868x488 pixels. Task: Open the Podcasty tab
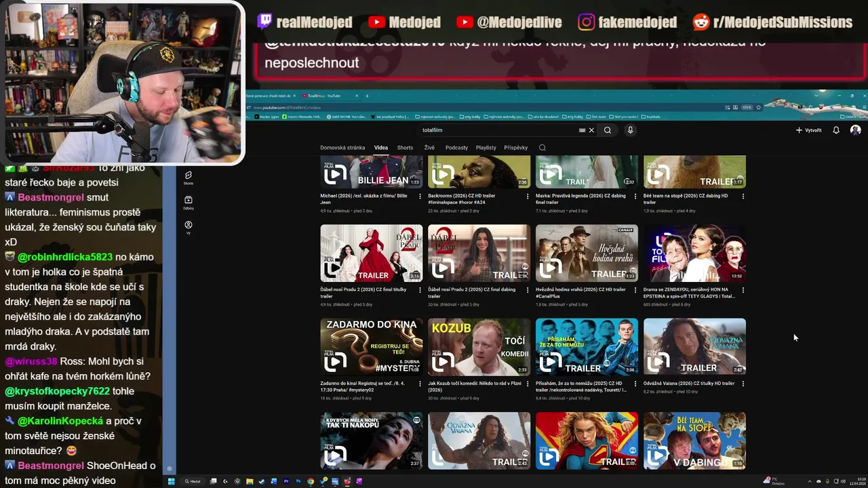456,148
